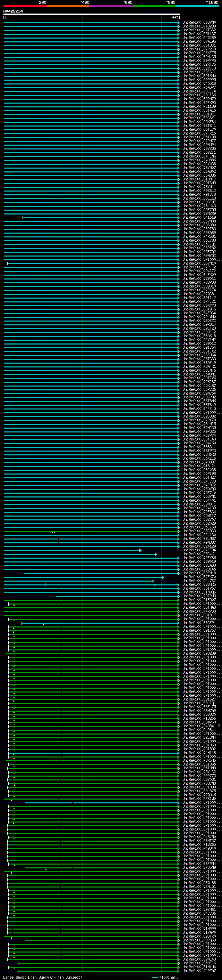Open the last hit UniRef100_C4PZA7
222x980 pixels.
(x=199, y=971)
